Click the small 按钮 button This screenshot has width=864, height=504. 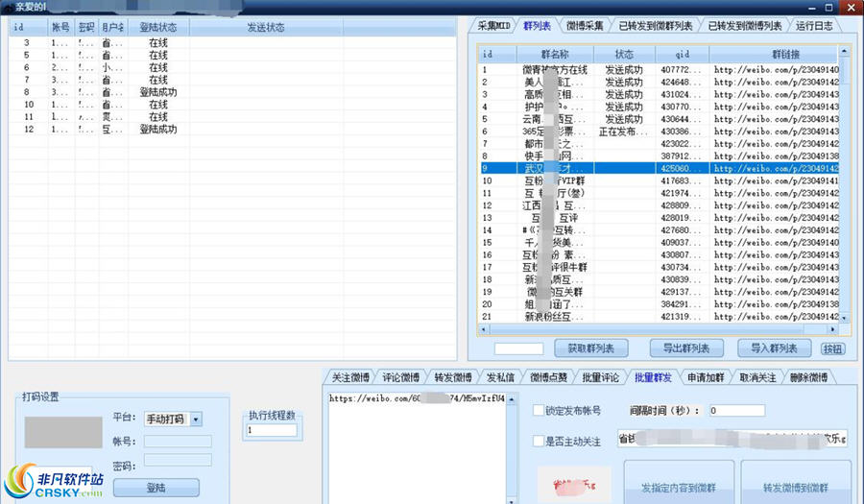pyautogui.click(x=832, y=348)
